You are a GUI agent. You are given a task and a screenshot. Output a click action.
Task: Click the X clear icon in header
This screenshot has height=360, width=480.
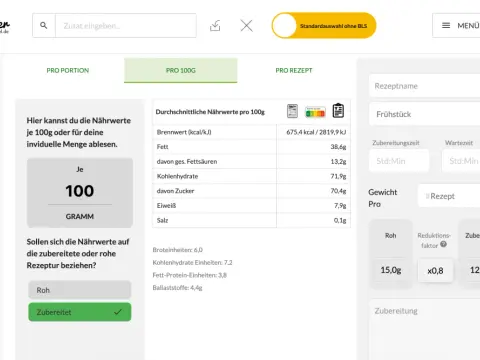247,25
